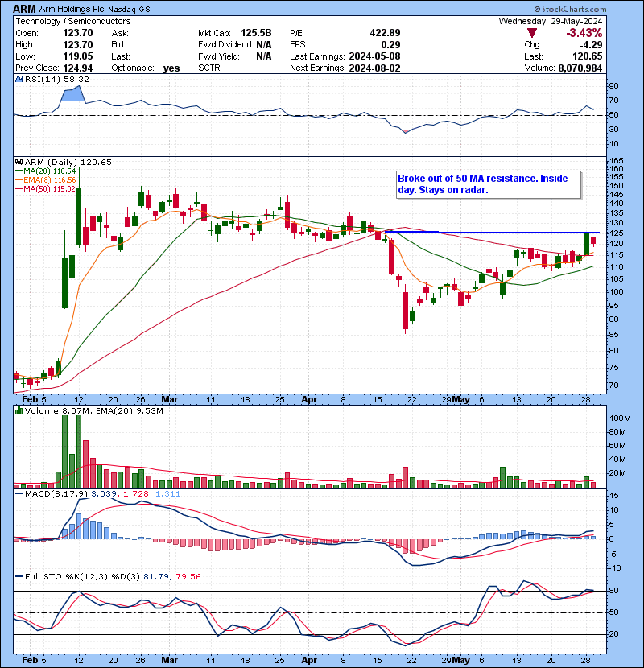Click the Low value 119.05
Image resolution: width=644 pixels, height=668 pixels.
(x=78, y=56)
